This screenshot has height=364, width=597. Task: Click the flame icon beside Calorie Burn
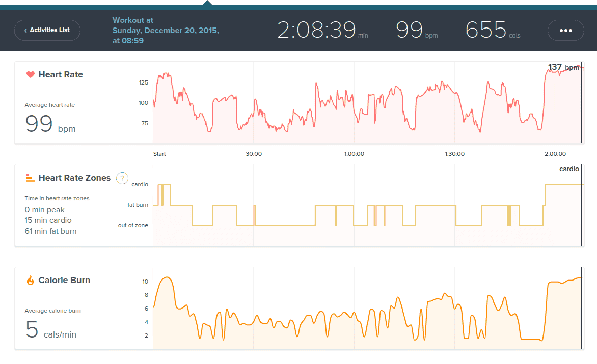[x=30, y=280]
